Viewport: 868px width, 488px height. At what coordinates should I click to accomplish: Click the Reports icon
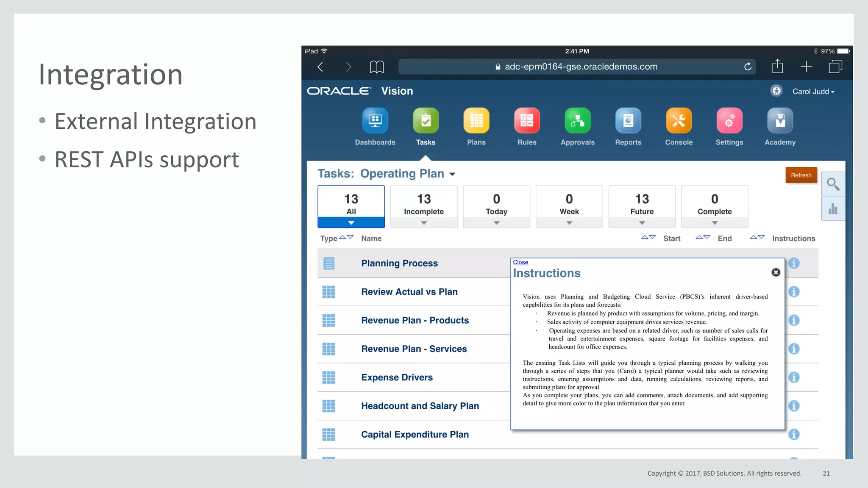(x=628, y=121)
